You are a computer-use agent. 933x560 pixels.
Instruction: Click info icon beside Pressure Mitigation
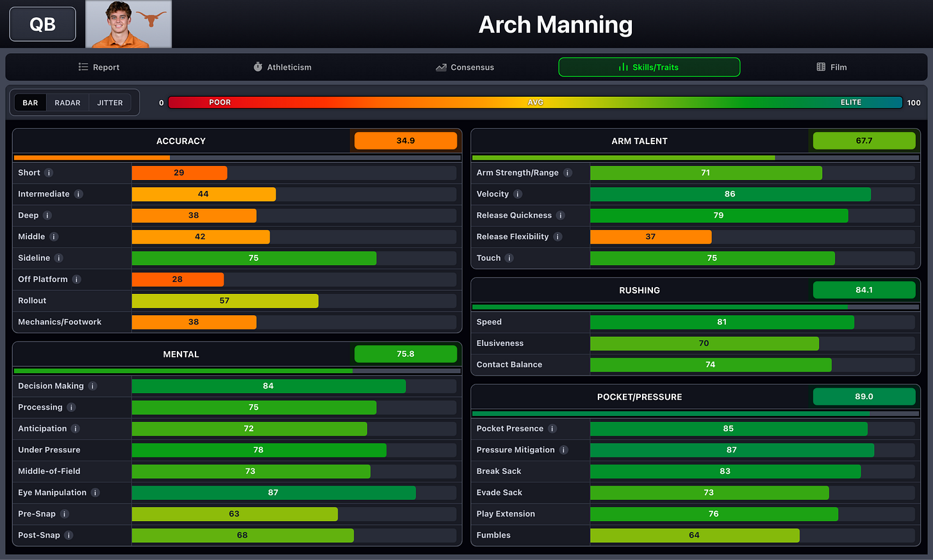click(x=564, y=450)
